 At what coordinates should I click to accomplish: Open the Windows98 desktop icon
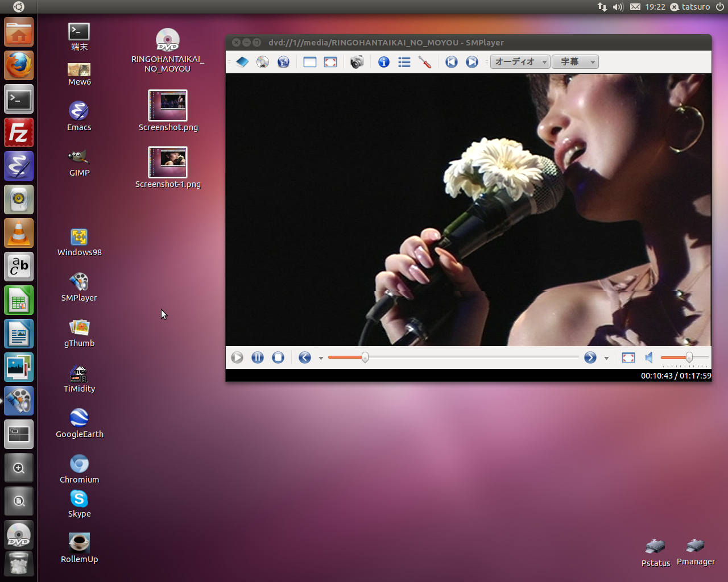(x=79, y=242)
